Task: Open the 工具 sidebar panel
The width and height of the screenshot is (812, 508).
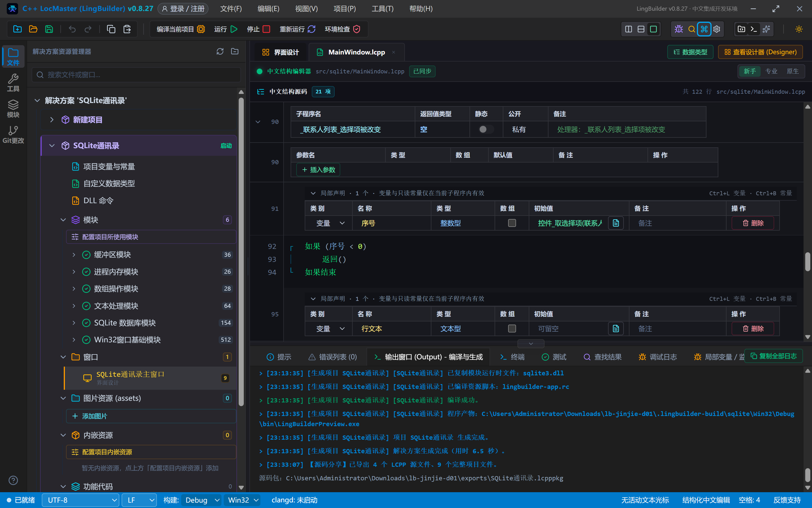Action: point(13,83)
